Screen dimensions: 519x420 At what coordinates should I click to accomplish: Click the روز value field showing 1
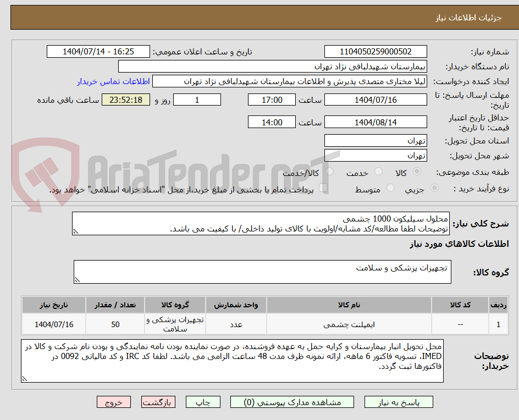click(197, 100)
